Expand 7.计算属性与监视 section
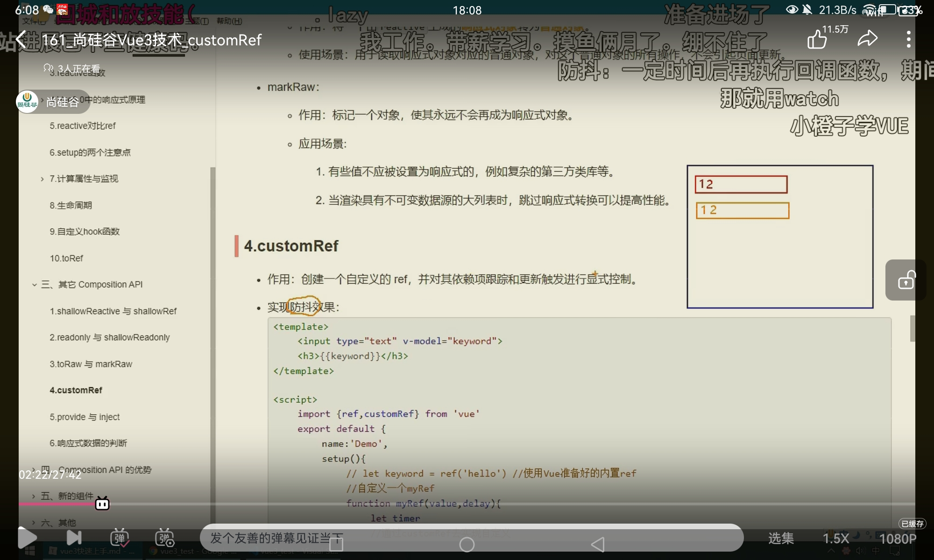Screen dimensions: 934x560 (x=42, y=179)
